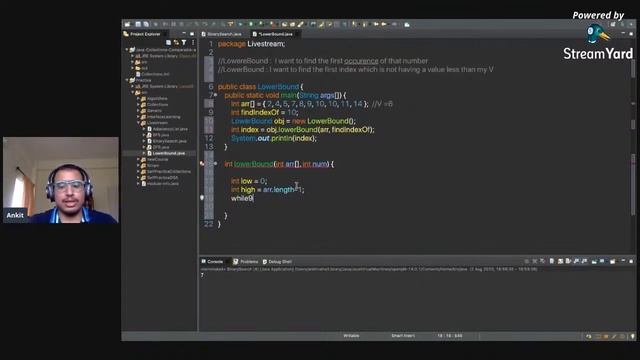This screenshot has height=360, width=640.
Task: Toggle Word Wrap in Console toolbar
Action: coord(568,261)
